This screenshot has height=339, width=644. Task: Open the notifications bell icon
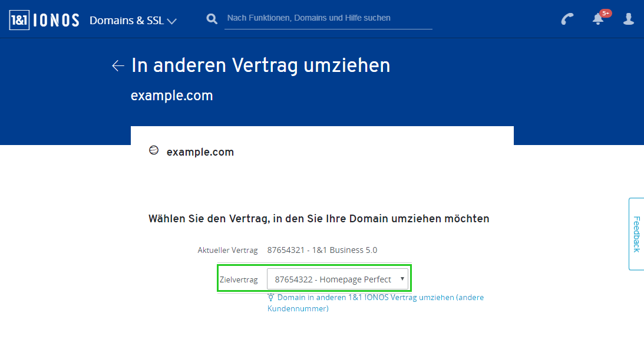coord(598,19)
